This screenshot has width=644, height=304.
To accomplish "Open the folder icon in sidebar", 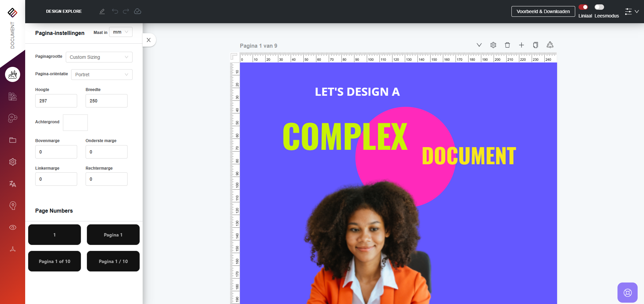I will point(13,140).
